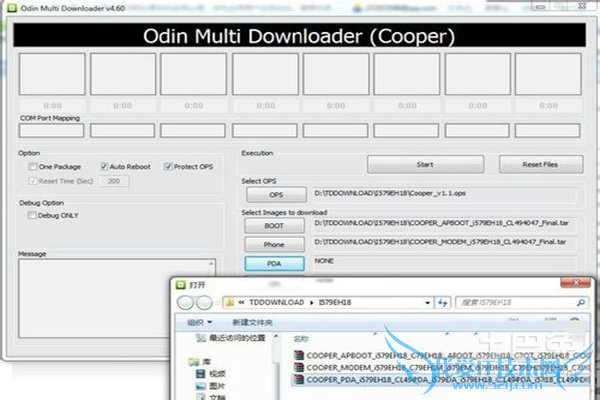
Task: Click 最近访问的位置 in the sidebar
Action: [x=237, y=338]
